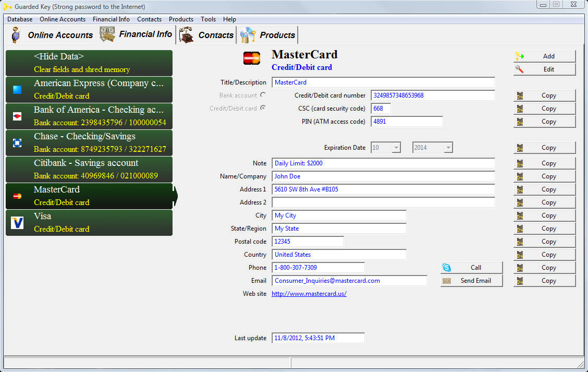Click the Add button

[x=545, y=56]
